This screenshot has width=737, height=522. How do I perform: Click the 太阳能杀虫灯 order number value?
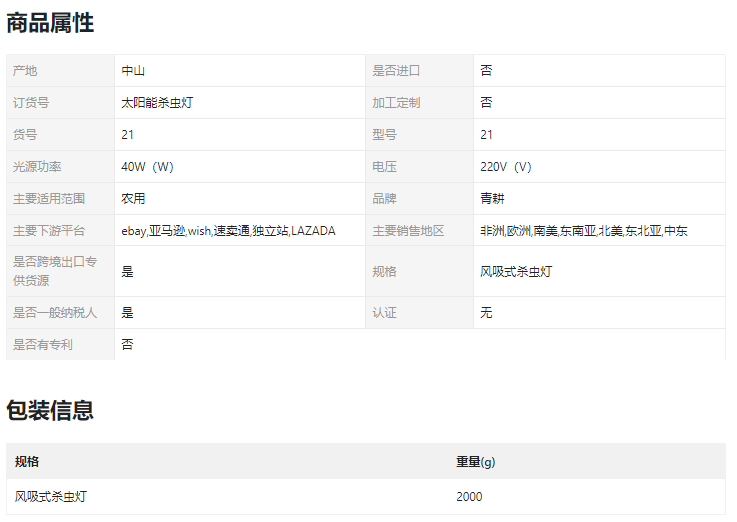coord(157,103)
